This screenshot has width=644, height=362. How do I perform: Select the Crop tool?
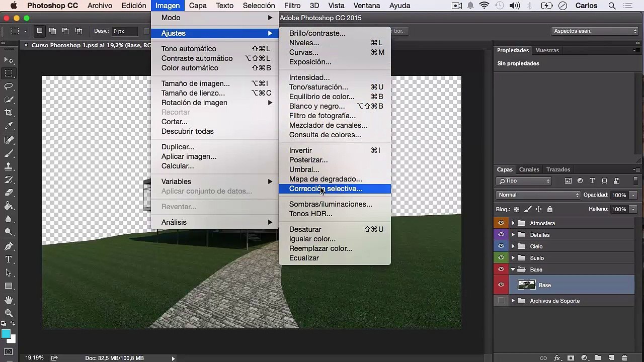(9, 113)
